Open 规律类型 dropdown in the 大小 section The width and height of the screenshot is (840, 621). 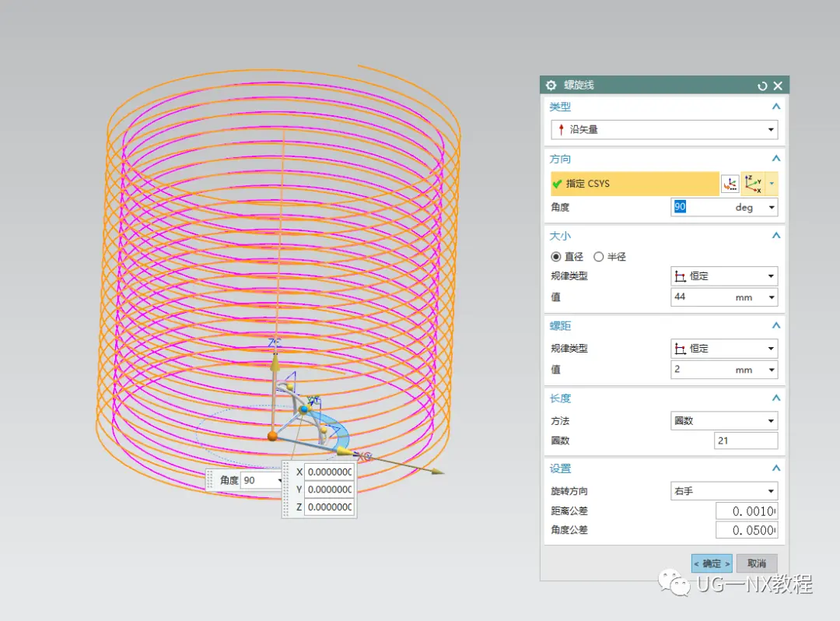pos(724,276)
